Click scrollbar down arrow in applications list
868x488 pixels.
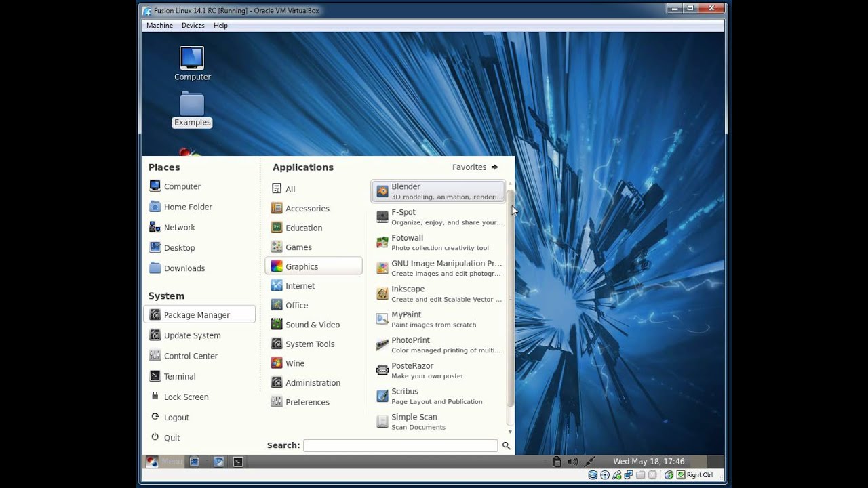point(510,432)
